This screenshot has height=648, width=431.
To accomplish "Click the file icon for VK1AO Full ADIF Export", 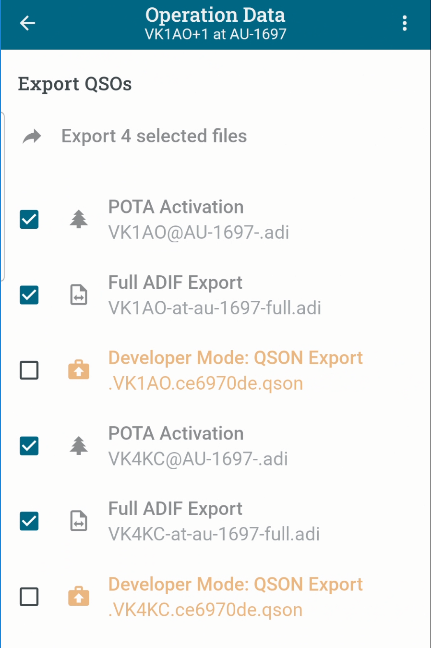I will pyautogui.click(x=79, y=295).
